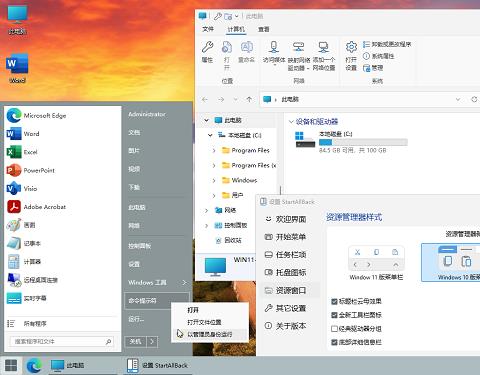Click 访问媒体 in the Explorer ribbon

coord(274,52)
